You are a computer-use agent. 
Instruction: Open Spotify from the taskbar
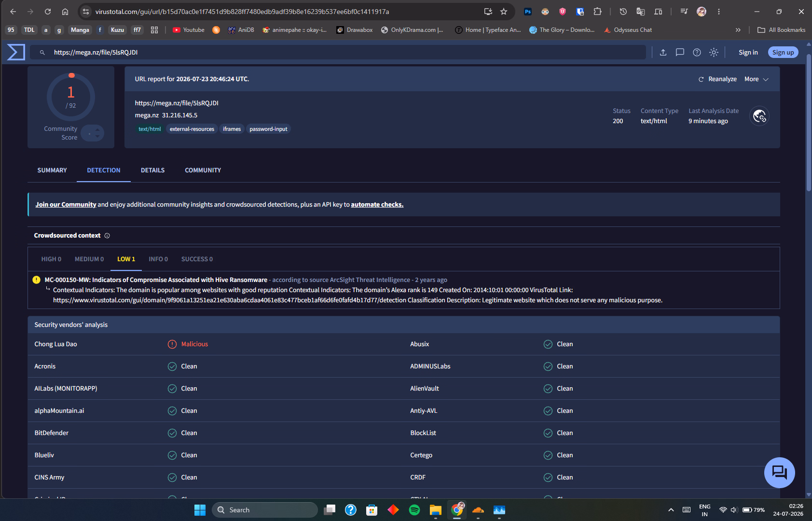pyautogui.click(x=414, y=510)
